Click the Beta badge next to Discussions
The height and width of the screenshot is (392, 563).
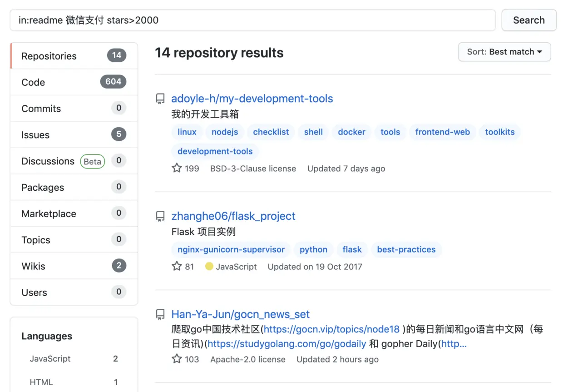tap(93, 161)
